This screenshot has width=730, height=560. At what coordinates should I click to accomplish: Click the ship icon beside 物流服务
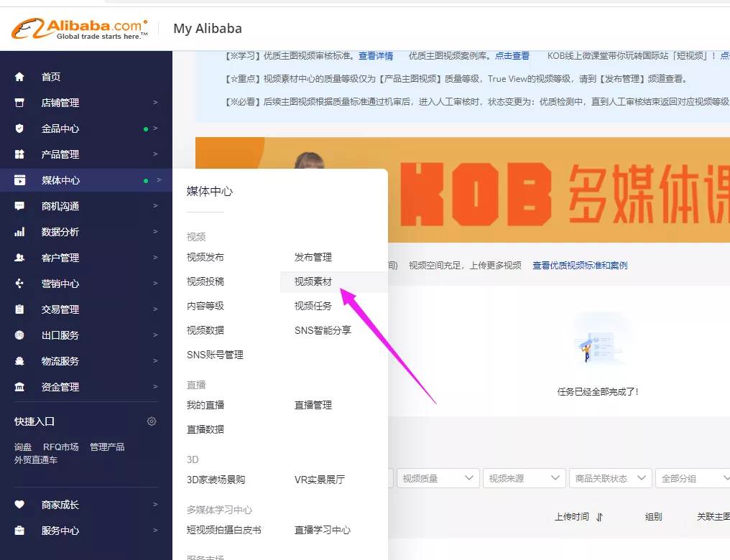tap(19, 360)
